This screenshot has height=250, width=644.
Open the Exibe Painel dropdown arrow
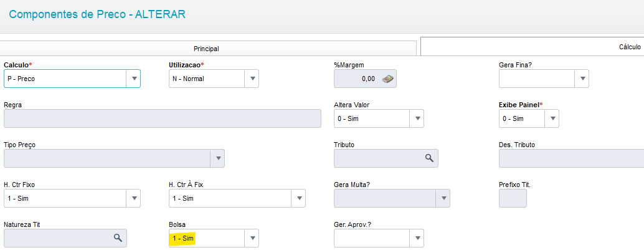(x=552, y=118)
